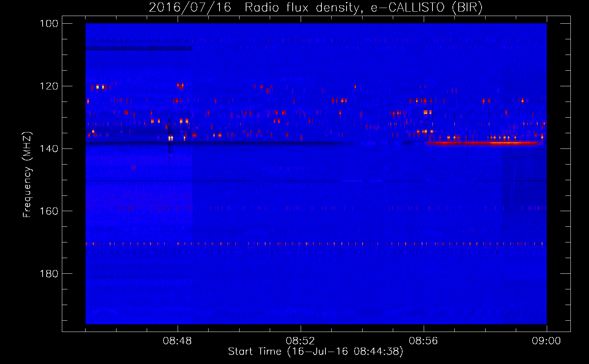Image resolution: width=589 pixels, height=364 pixels.
Task: Click the 08:48 time tick label
Action: (177, 341)
